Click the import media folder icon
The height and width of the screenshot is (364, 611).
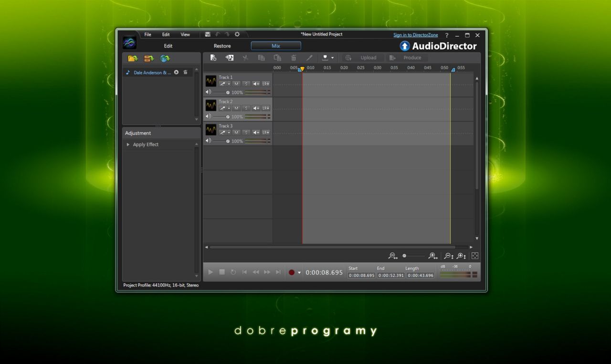(132, 58)
